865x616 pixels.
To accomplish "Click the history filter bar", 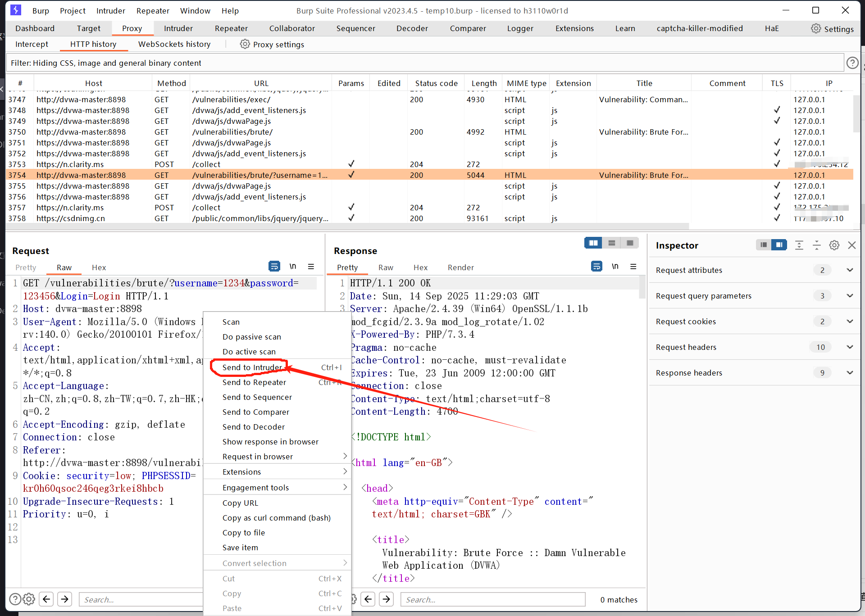I will click(x=424, y=63).
